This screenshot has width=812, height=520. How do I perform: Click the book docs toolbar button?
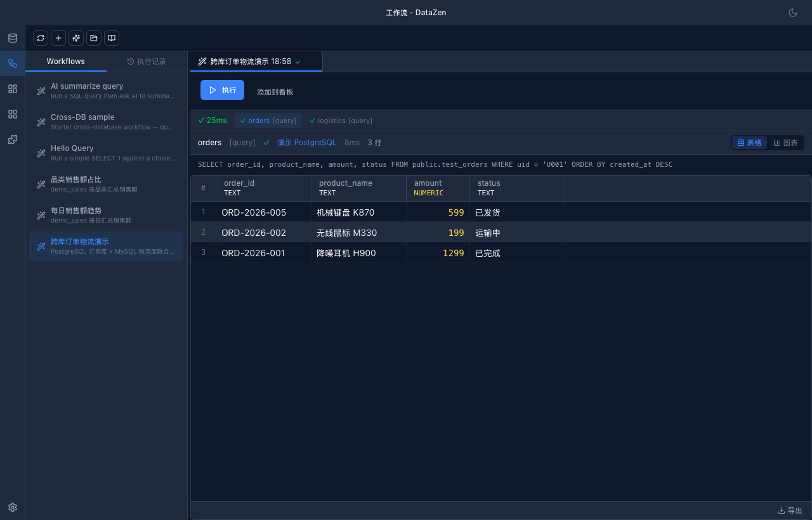click(112, 38)
